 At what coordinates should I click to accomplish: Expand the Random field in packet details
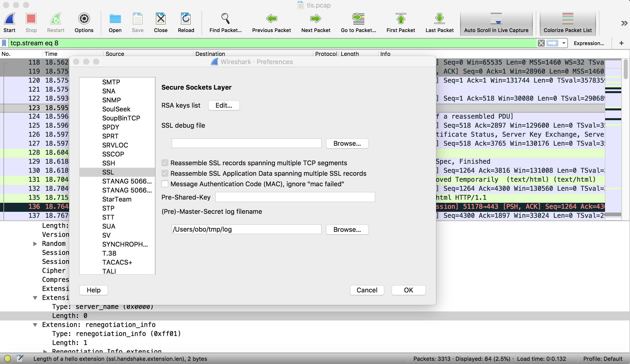[35, 244]
